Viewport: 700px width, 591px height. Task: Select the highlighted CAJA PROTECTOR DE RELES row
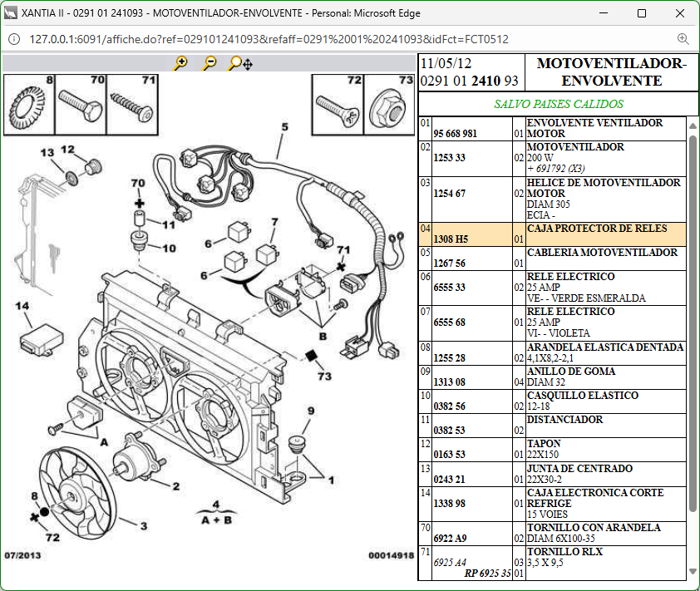click(x=552, y=234)
